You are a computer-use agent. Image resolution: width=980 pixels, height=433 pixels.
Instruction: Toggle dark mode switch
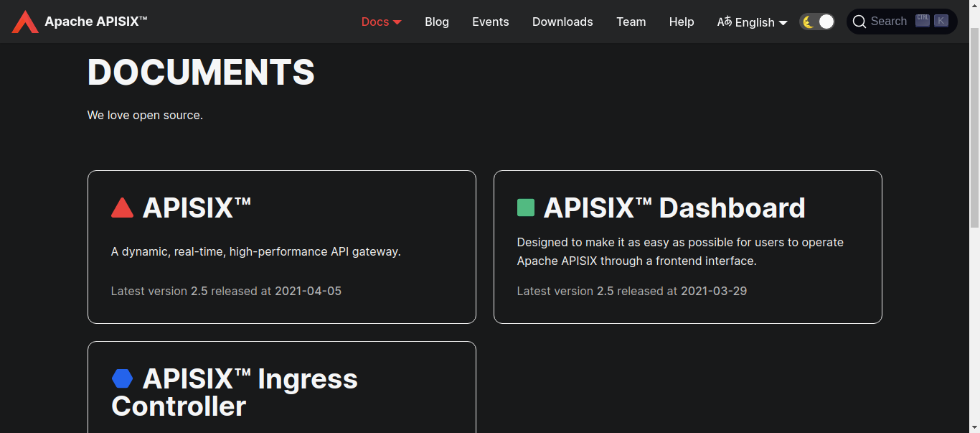pos(817,22)
